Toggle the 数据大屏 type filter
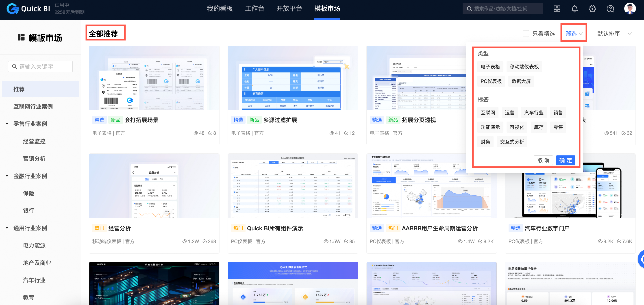Viewport: 644px width, 305px height. click(x=521, y=81)
